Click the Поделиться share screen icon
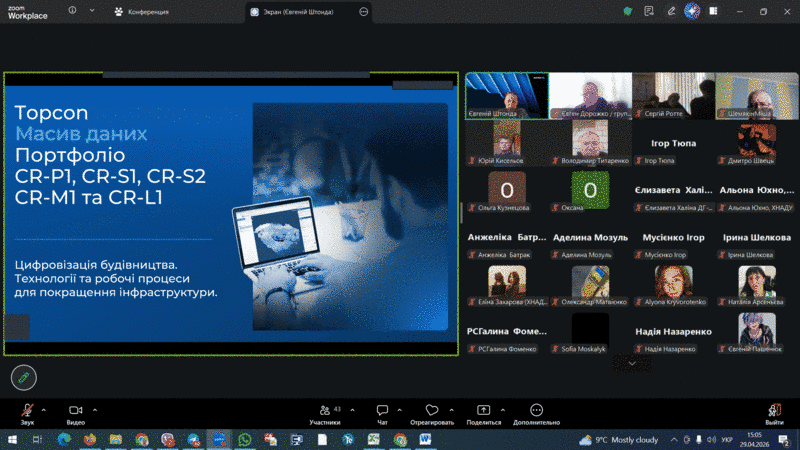The height and width of the screenshot is (450, 800). pos(483,411)
